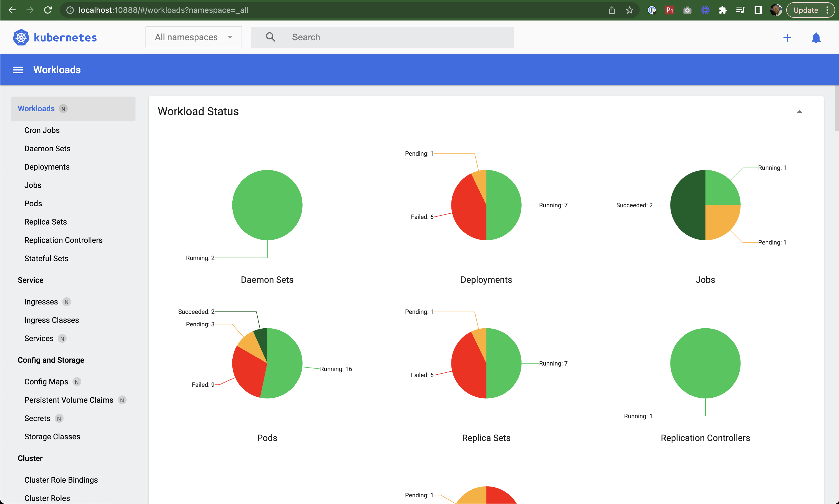Viewport: 839px width, 504px height.
Task: Click the "Failed: 9" Pods label
Action: click(x=203, y=385)
